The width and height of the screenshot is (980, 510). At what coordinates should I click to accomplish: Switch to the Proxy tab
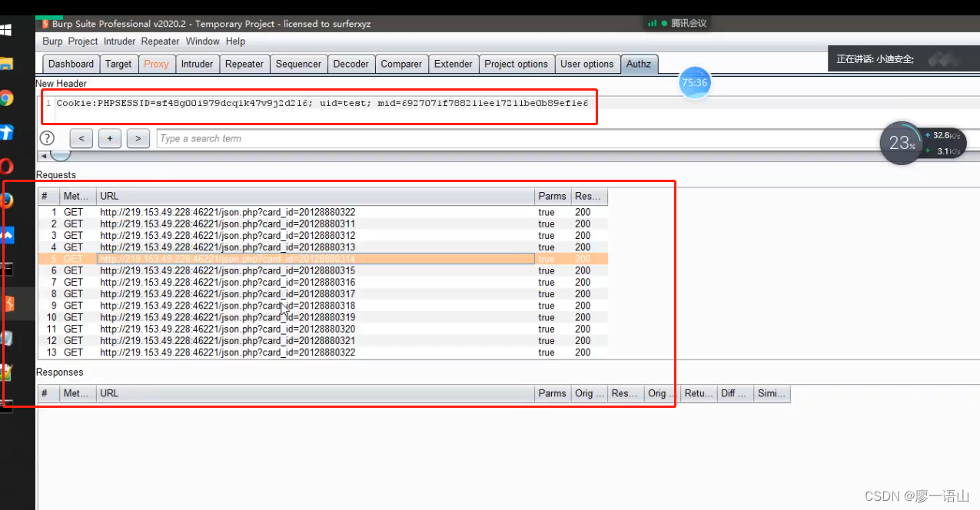click(156, 64)
